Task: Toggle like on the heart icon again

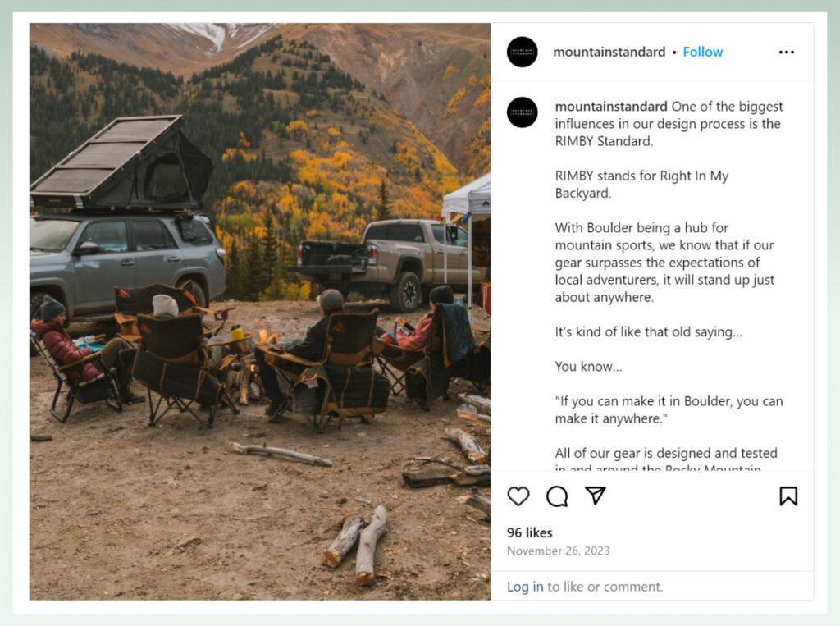Action: pyautogui.click(x=518, y=496)
